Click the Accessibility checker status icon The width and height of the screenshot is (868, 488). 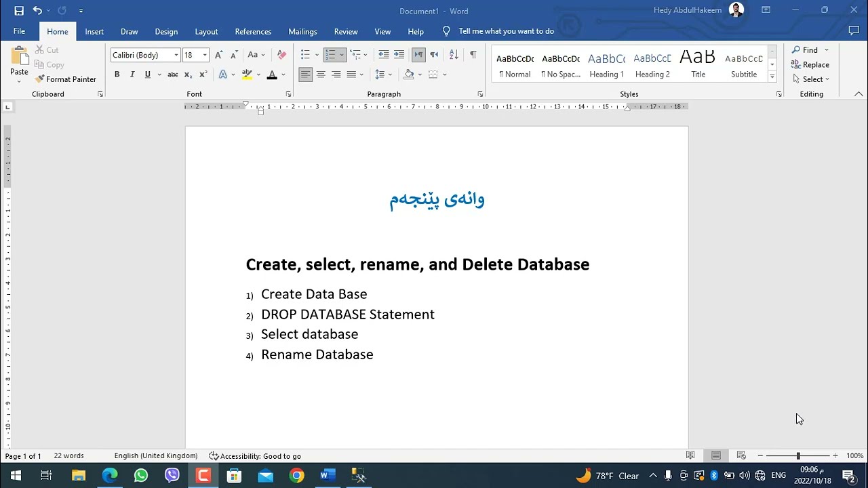(214, 456)
